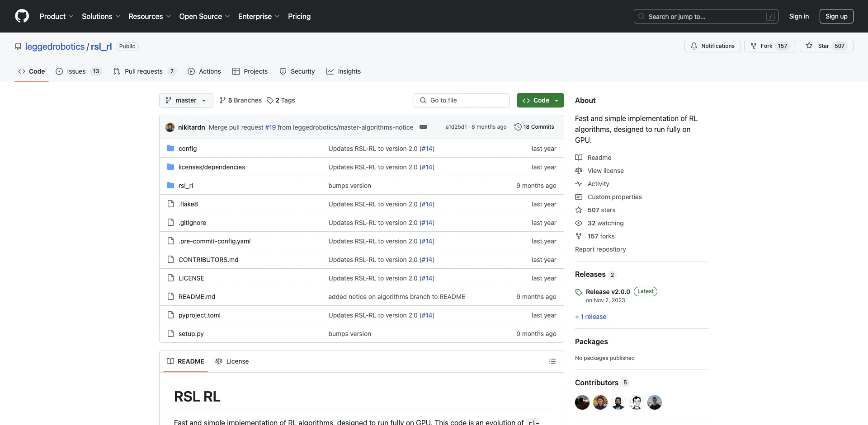The height and width of the screenshot is (425, 868).
Task: Click the Go to file field
Action: [x=462, y=100]
